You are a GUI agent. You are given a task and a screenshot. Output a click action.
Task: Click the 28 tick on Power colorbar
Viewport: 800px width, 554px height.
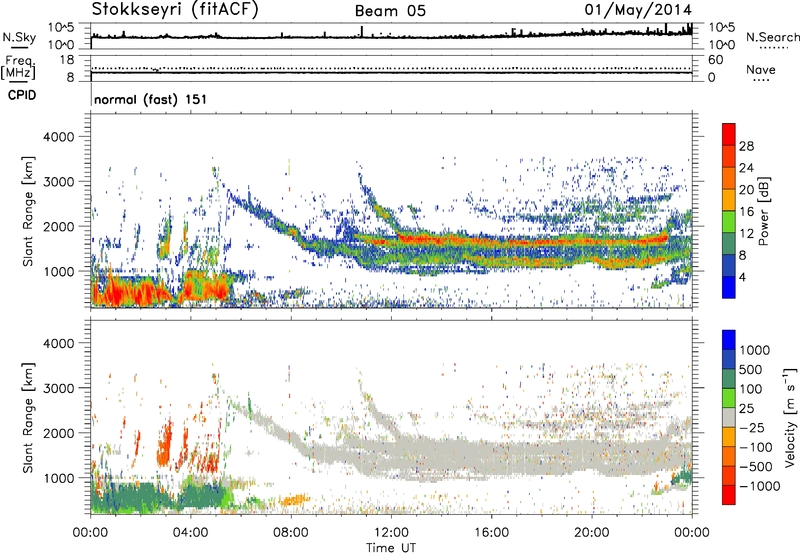point(746,146)
